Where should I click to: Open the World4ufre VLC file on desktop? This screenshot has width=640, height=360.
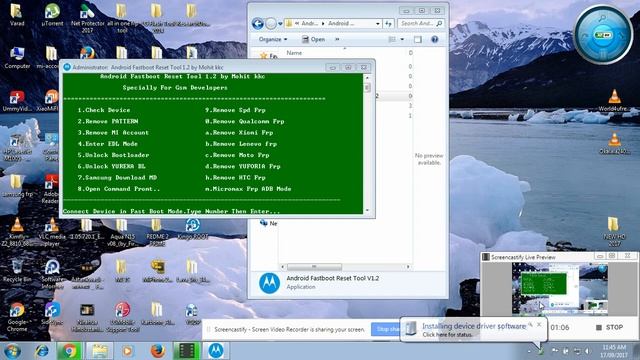click(614, 101)
